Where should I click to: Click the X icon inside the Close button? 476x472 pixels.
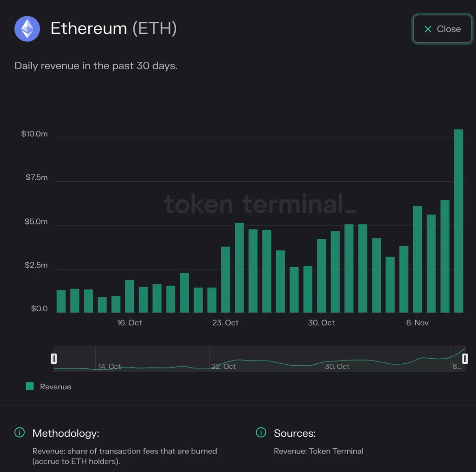coord(428,29)
